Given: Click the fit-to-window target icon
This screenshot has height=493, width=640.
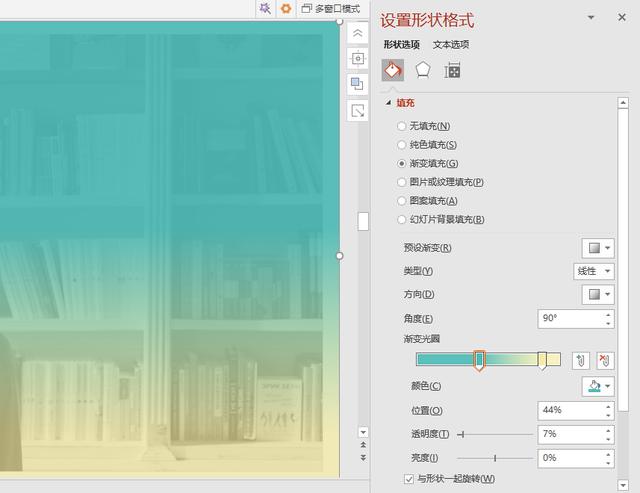Looking at the screenshot, I should [x=358, y=59].
